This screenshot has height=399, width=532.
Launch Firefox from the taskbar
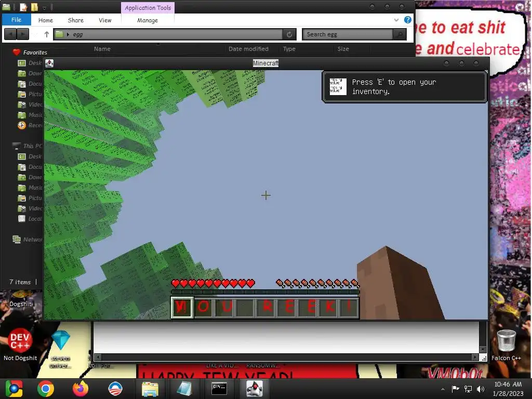click(81, 389)
